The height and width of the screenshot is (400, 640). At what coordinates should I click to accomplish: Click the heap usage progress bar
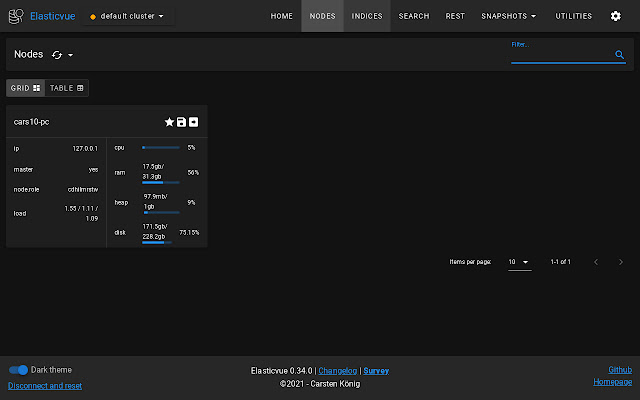click(x=162, y=212)
